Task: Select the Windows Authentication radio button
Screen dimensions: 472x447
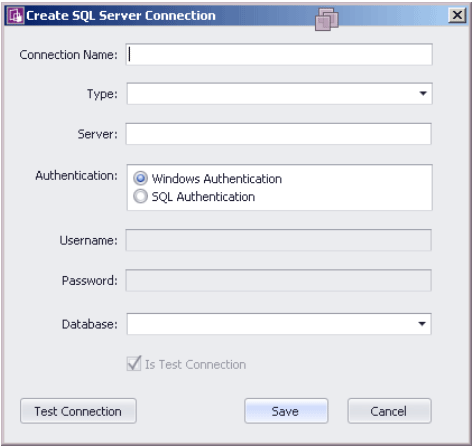Action: pyautogui.click(x=140, y=178)
